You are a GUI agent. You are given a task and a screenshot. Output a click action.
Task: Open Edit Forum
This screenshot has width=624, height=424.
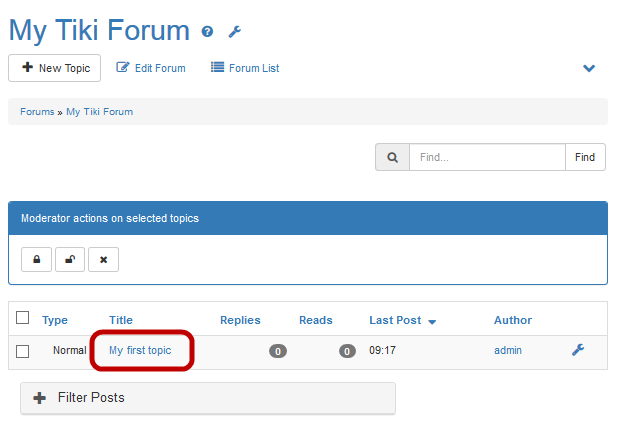[x=151, y=68]
